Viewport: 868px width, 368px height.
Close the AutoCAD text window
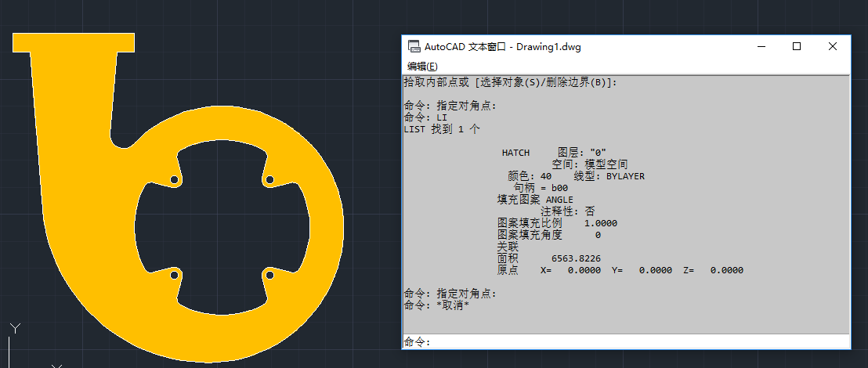click(x=833, y=47)
